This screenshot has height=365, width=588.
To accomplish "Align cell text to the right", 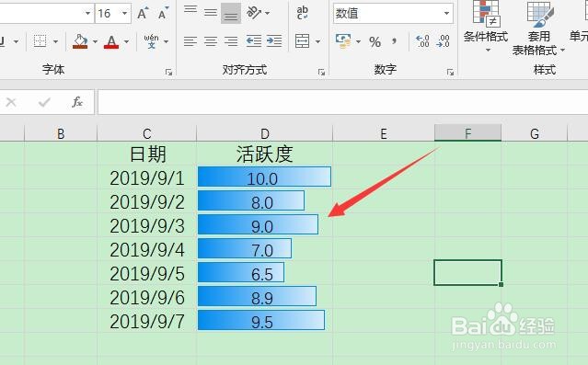I will click(x=231, y=41).
